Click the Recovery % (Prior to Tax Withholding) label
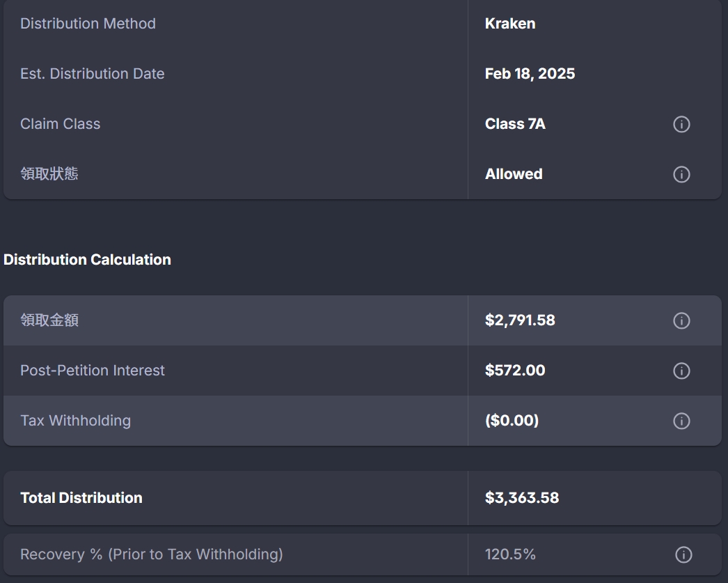The width and height of the screenshot is (728, 583). tap(151, 554)
